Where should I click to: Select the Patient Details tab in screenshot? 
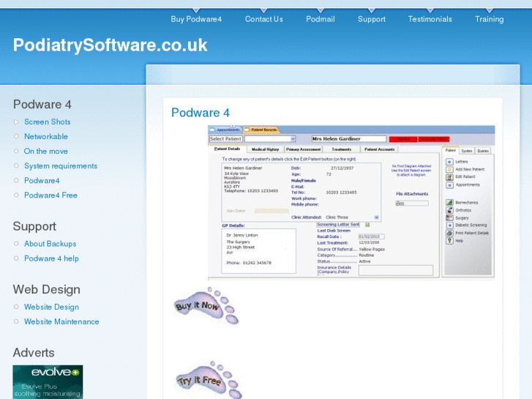(x=227, y=149)
